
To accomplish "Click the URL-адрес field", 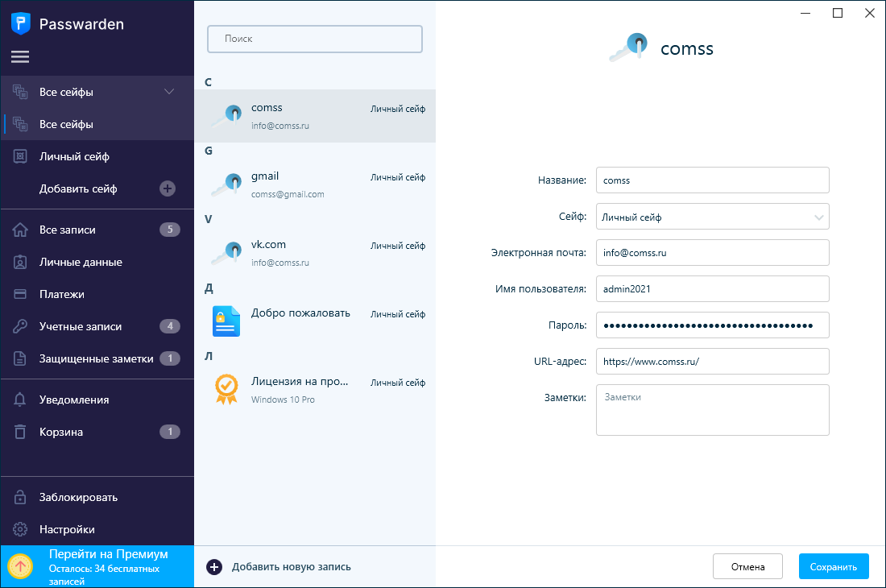I will 713,361.
